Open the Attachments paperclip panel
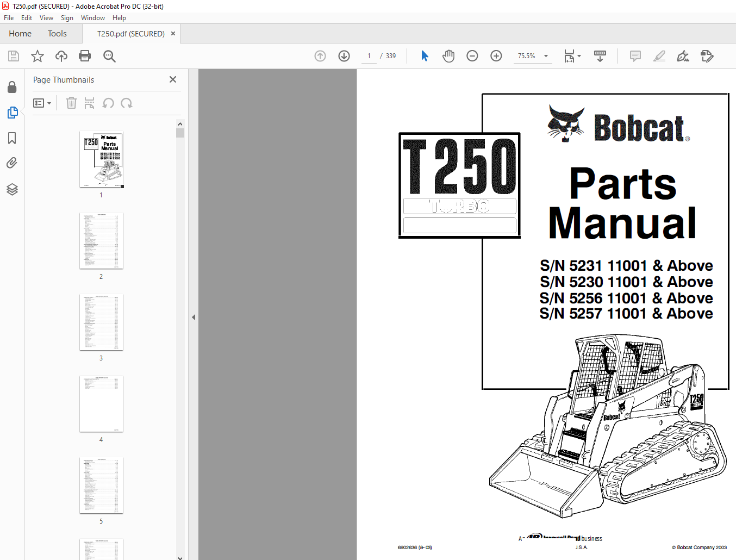 12,163
